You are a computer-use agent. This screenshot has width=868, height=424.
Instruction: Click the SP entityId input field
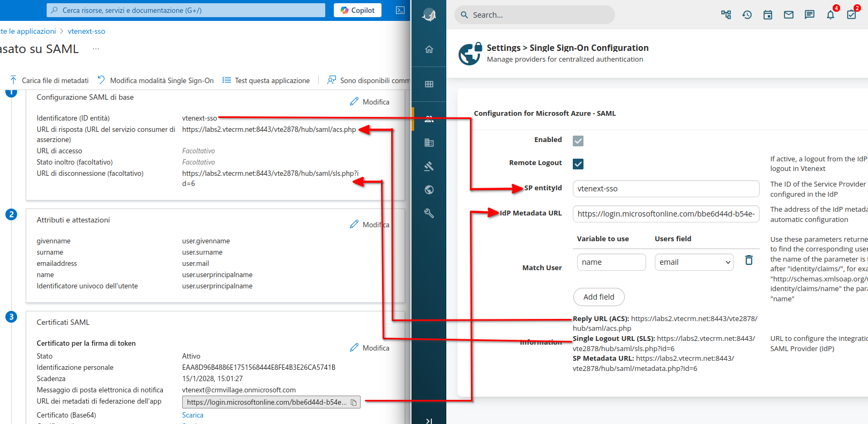click(x=666, y=189)
